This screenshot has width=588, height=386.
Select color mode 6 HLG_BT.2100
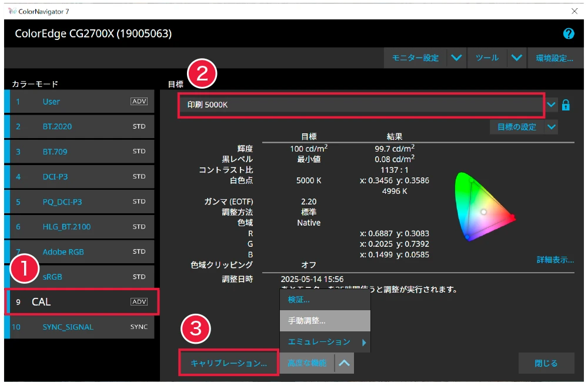79,227
